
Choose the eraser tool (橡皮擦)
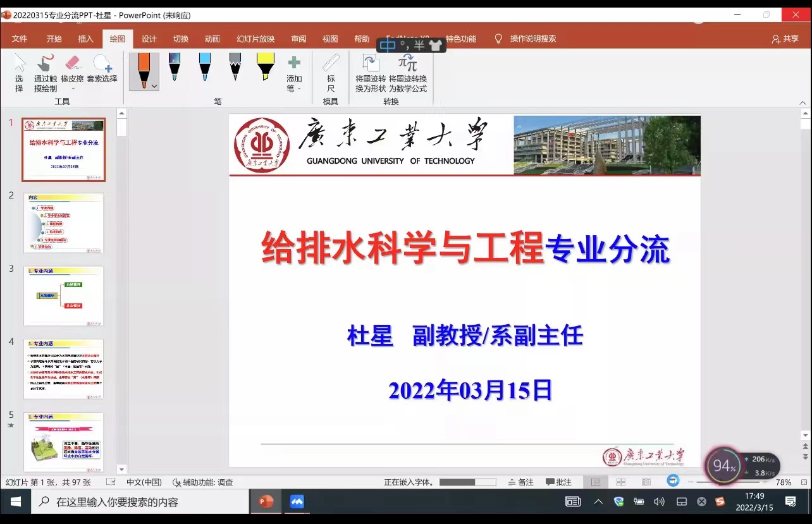(72, 70)
